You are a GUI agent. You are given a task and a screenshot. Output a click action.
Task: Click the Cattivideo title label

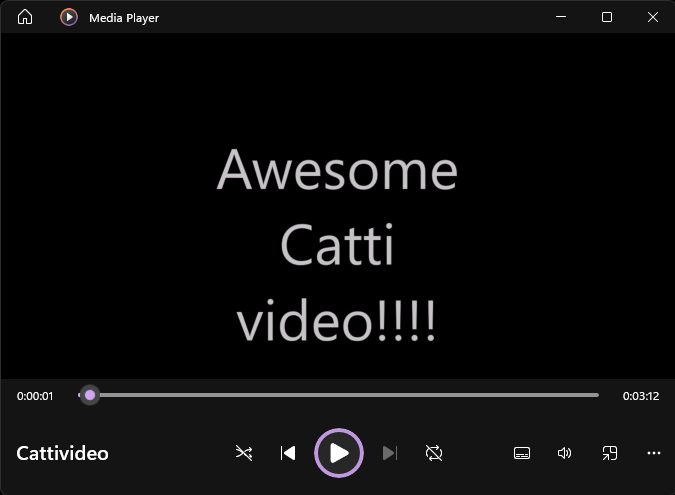pyautogui.click(x=62, y=453)
